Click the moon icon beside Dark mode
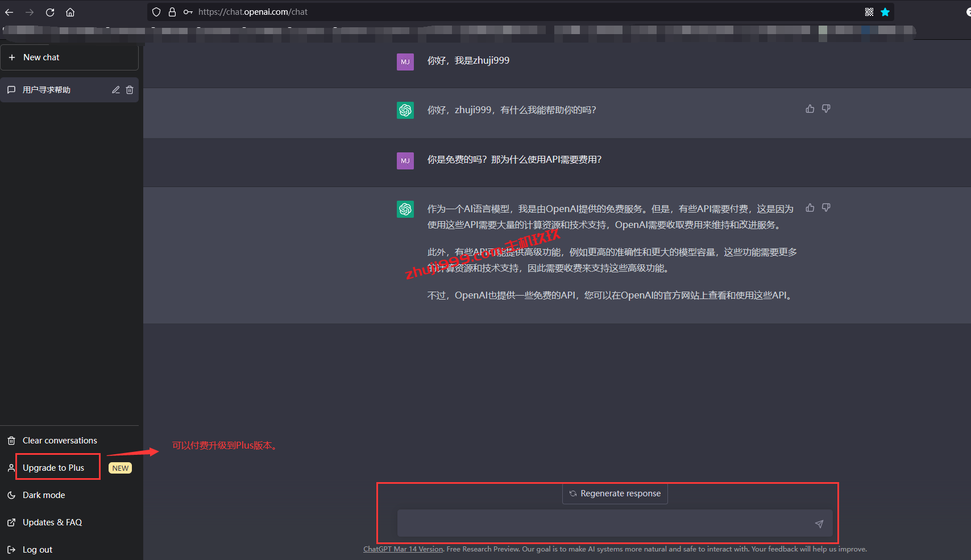The height and width of the screenshot is (560, 971). [x=11, y=495]
